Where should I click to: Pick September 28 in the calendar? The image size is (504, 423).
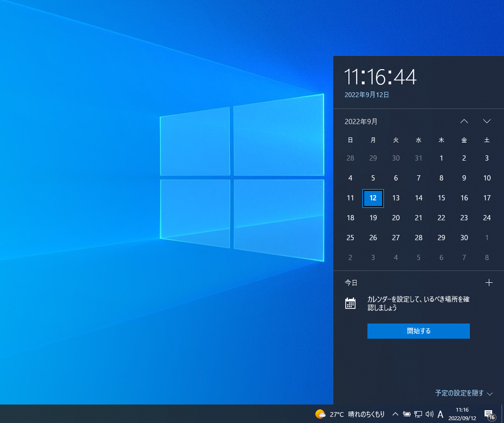pos(419,238)
